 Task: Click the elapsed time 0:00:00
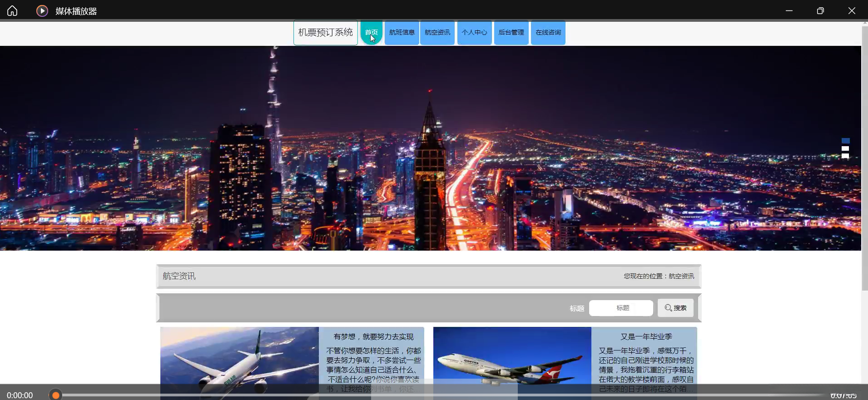20,395
